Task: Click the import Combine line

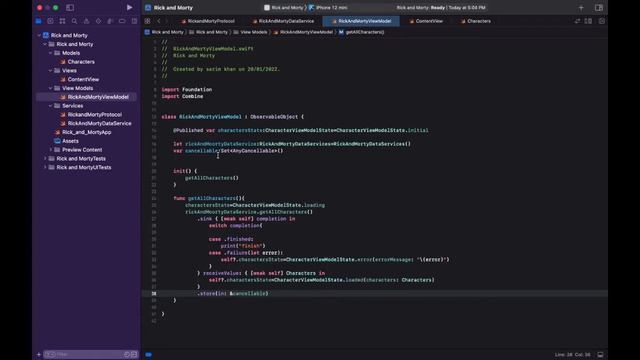Action: coord(182,96)
